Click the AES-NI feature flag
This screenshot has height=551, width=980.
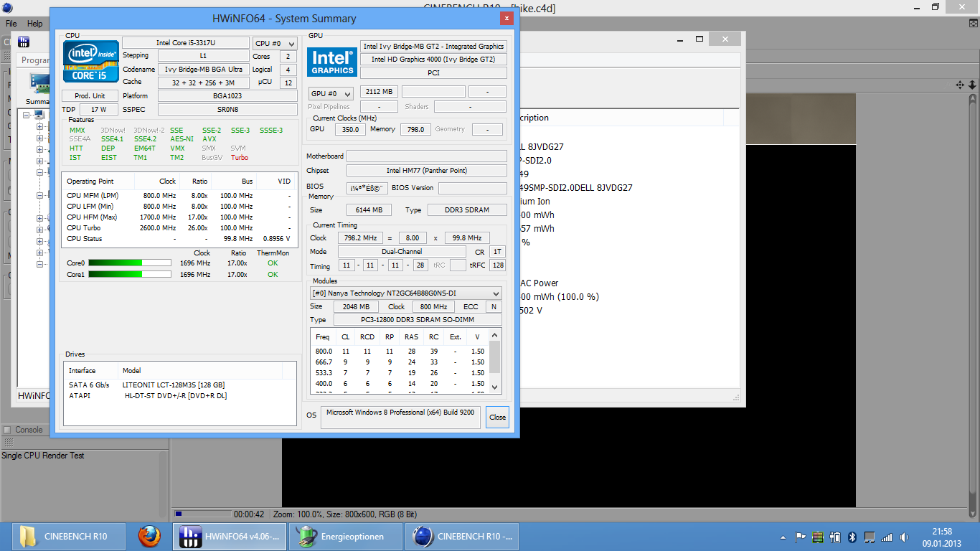pyautogui.click(x=182, y=139)
